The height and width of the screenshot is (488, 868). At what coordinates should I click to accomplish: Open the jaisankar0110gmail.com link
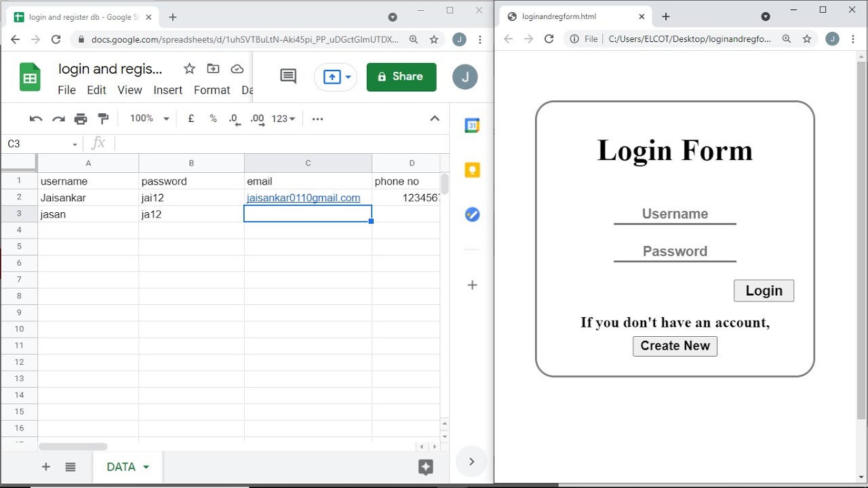(x=303, y=198)
